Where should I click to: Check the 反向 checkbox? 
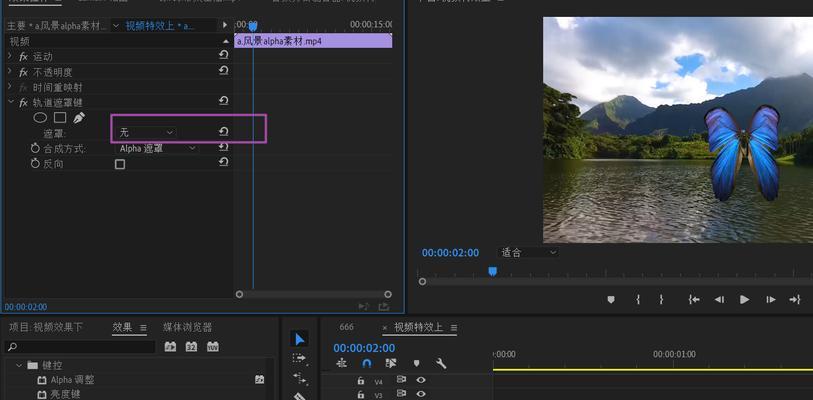[120, 164]
